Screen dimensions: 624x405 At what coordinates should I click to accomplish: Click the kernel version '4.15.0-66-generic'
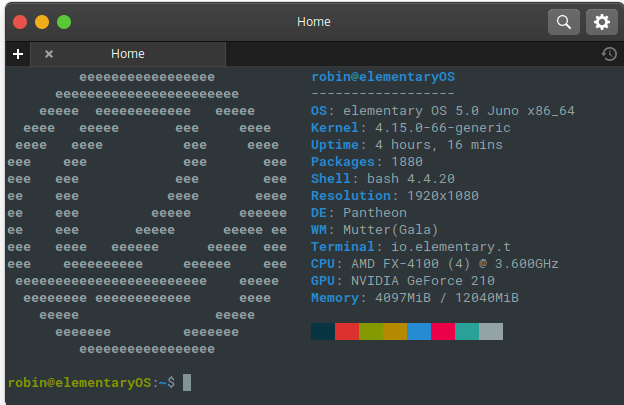point(443,128)
